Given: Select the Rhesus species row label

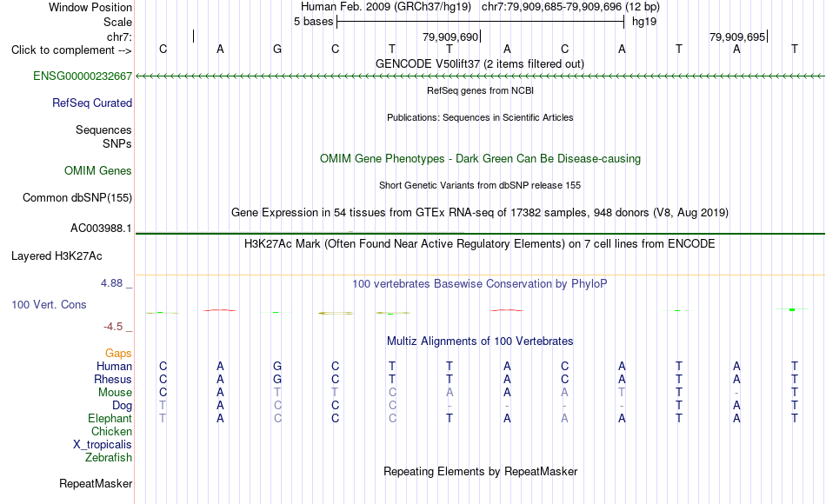Looking at the screenshot, I should 113,379.
